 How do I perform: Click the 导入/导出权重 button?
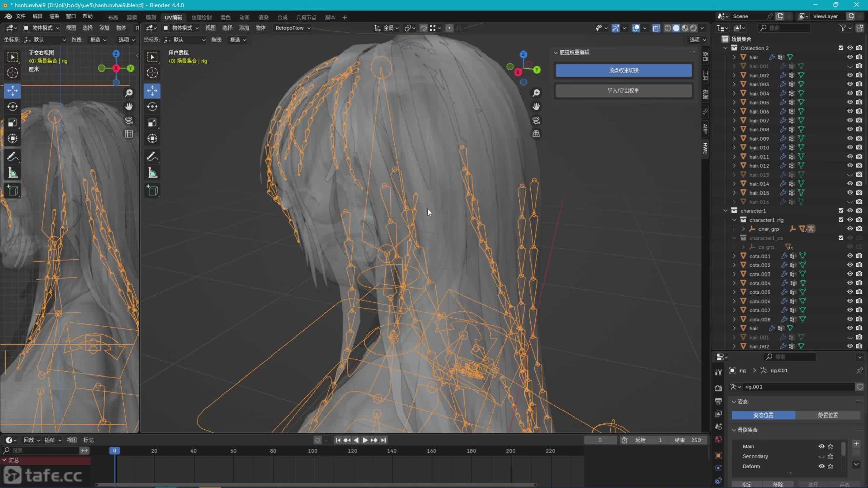tap(623, 90)
